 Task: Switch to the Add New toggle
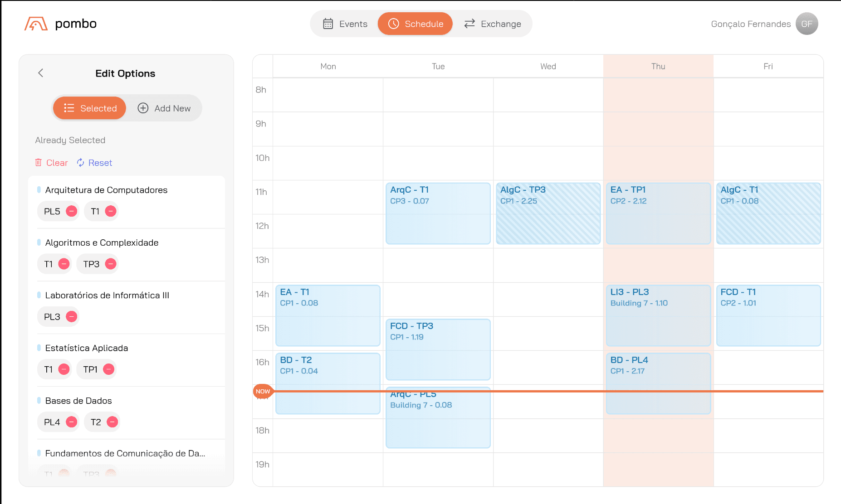point(164,108)
